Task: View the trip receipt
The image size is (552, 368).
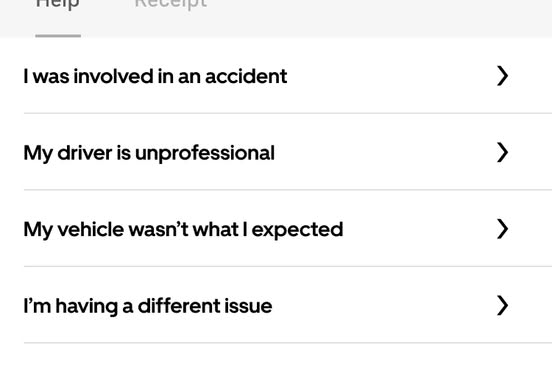Action: click(171, 4)
